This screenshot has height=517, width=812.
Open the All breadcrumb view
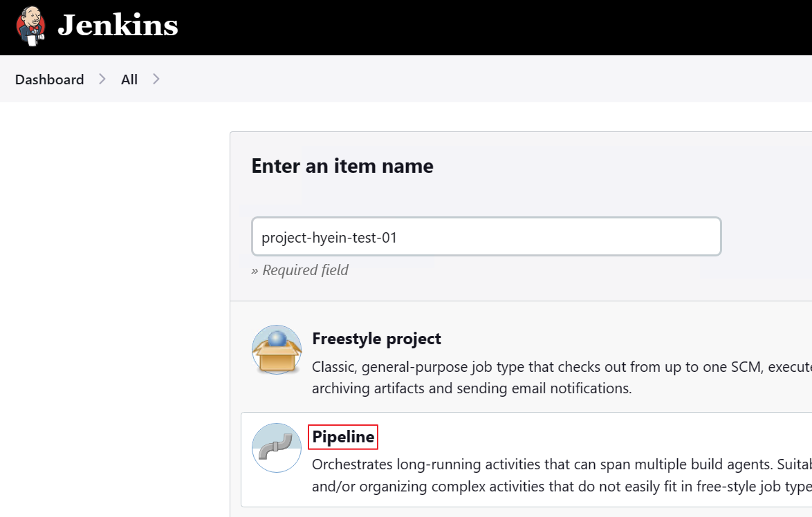pyautogui.click(x=129, y=79)
